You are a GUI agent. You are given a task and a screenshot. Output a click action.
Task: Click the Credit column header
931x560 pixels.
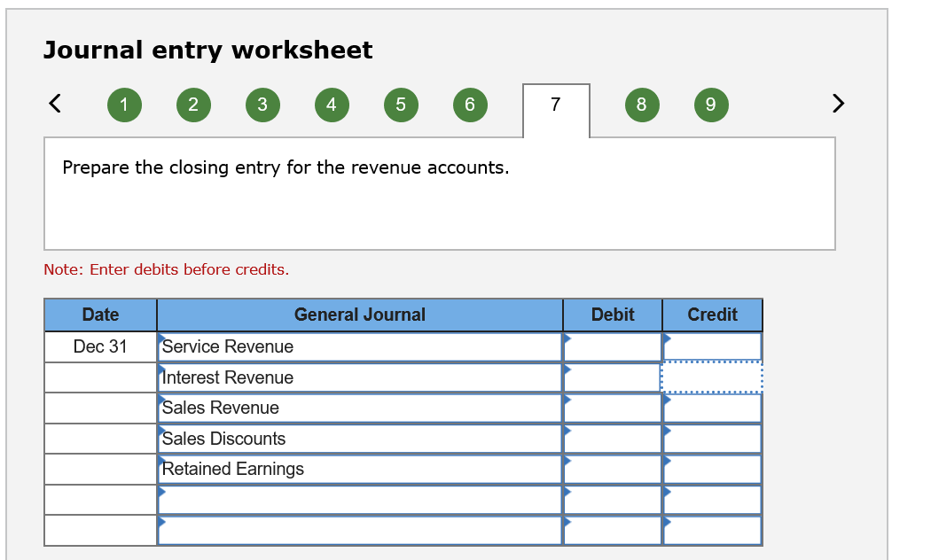pos(713,315)
